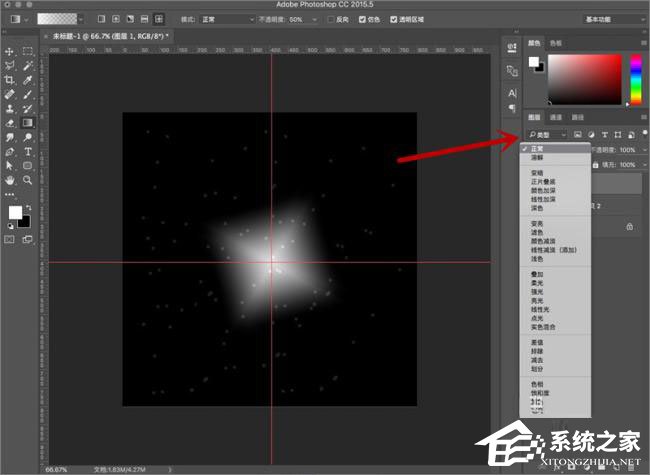
Task: Filter layers by shape layer icon
Action: pyautogui.click(x=618, y=134)
